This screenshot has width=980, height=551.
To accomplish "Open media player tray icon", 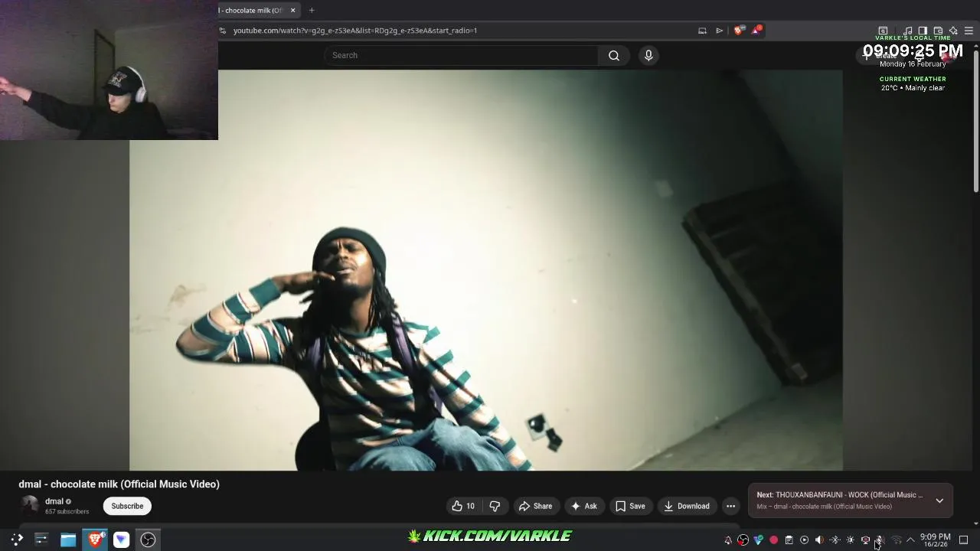I will click(x=804, y=540).
